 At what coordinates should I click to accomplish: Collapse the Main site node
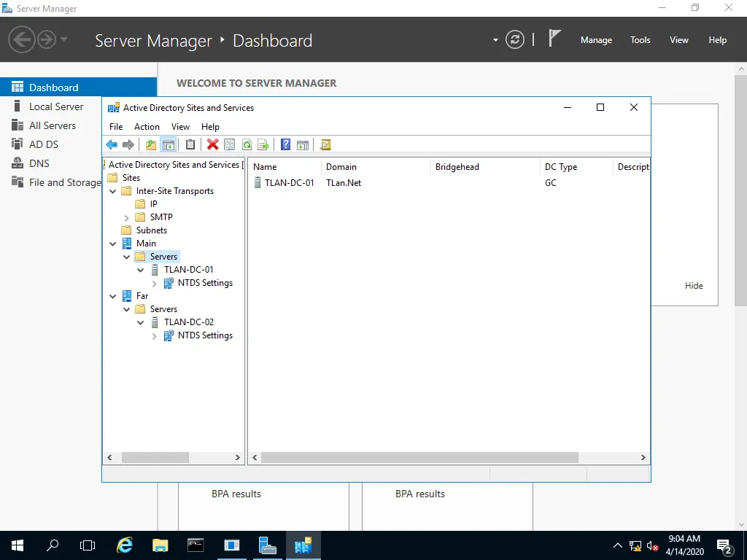[x=113, y=244]
